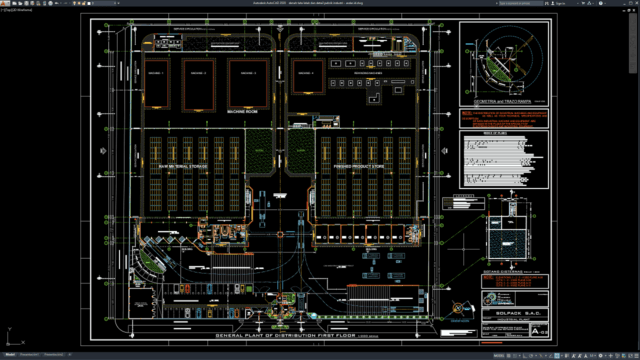Click the Save to Web & Mobile icon
The image size is (640, 360).
tap(44, 3)
